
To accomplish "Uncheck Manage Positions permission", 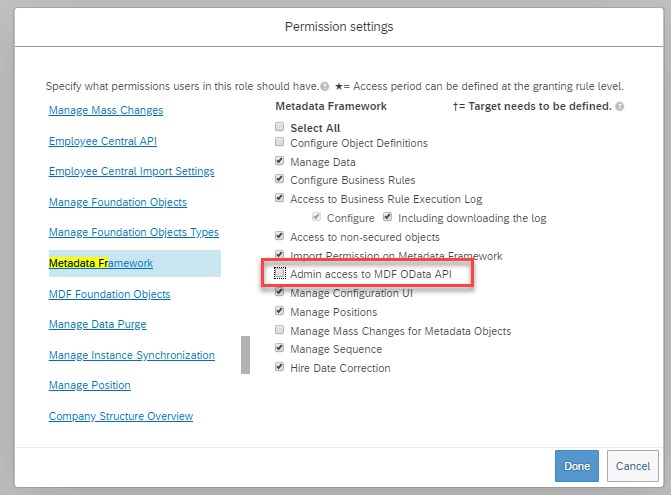I will coord(279,311).
